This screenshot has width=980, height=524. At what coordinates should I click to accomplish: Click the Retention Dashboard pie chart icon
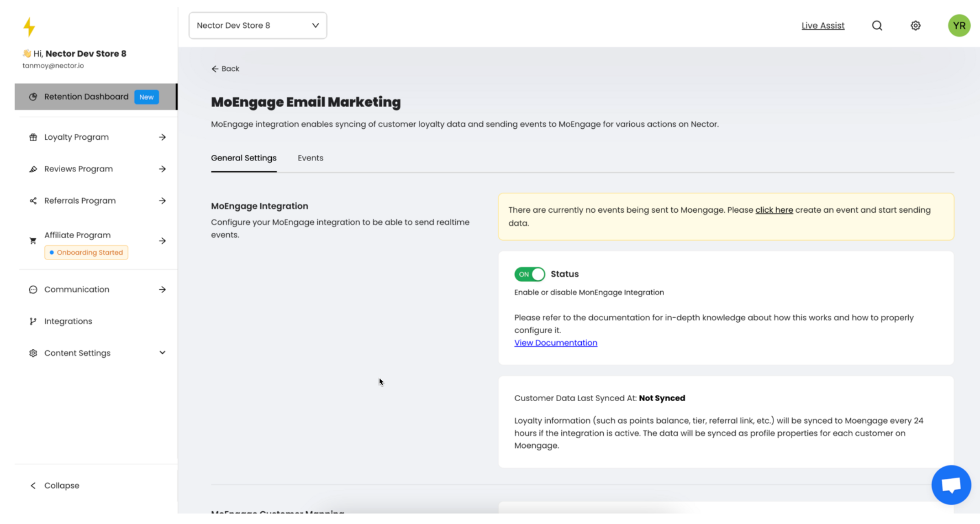coord(33,97)
